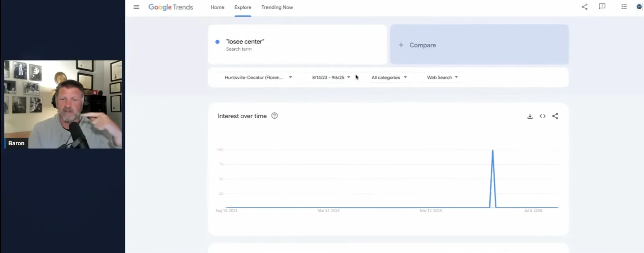Click the "Nov 17, 2024" axis label

(x=431, y=211)
